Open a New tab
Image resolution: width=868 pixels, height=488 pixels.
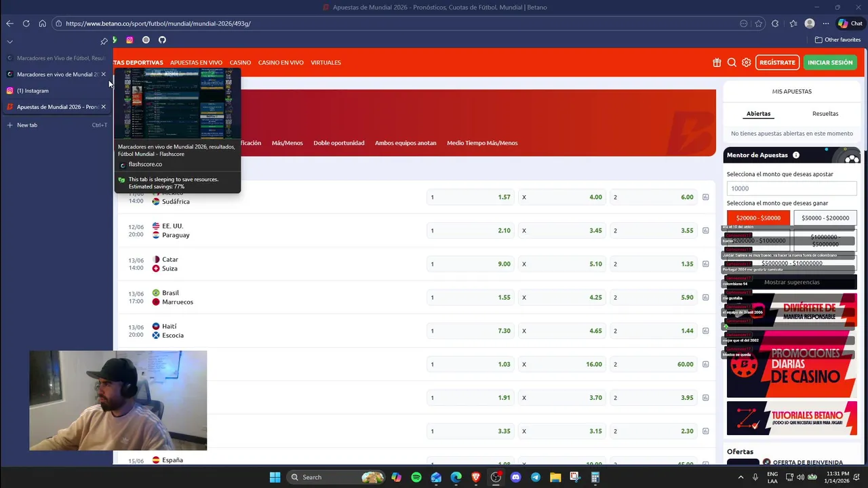click(56, 125)
